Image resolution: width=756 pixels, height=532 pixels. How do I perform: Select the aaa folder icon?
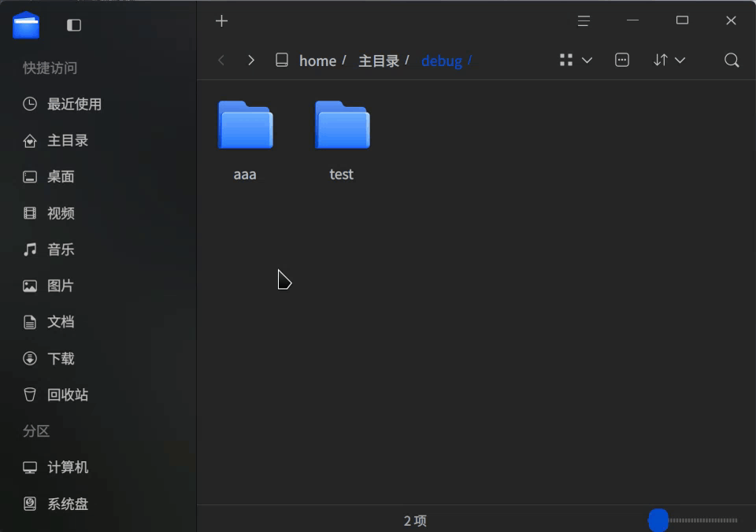click(x=246, y=125)
